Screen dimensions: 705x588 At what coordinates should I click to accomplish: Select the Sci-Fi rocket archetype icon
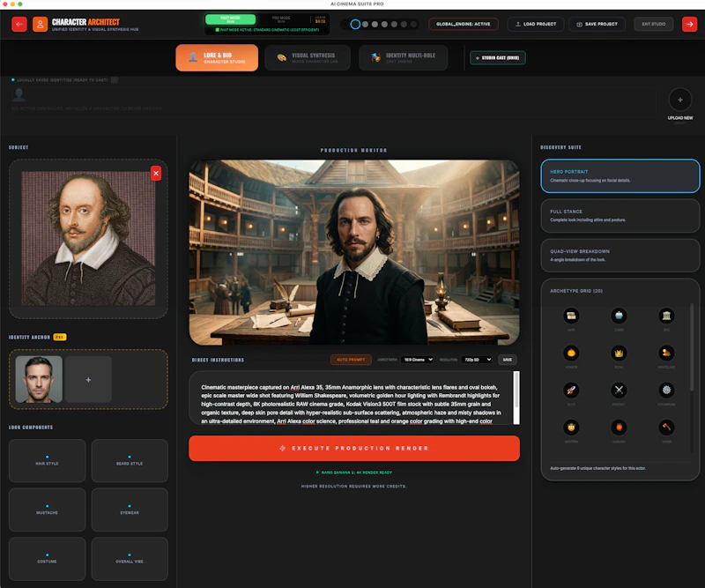(x=571, y=390)
